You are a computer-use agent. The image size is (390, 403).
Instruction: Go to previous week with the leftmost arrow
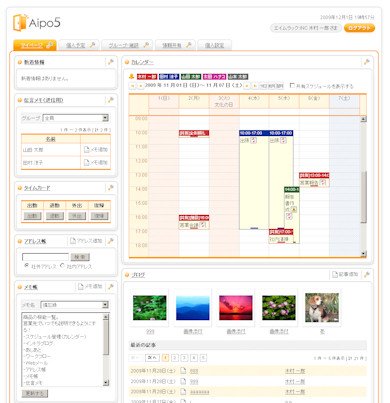click(133, 86)
